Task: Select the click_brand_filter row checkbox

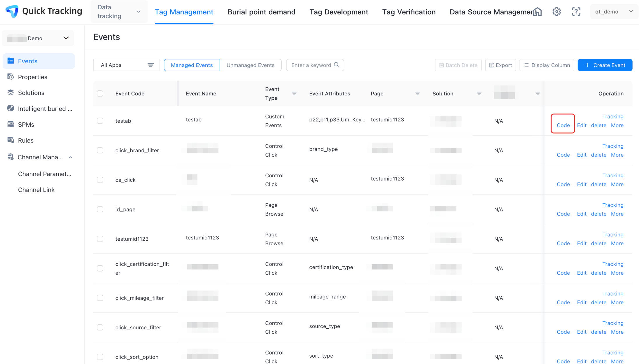Action: pyautogui.click(x=100, y=150)
